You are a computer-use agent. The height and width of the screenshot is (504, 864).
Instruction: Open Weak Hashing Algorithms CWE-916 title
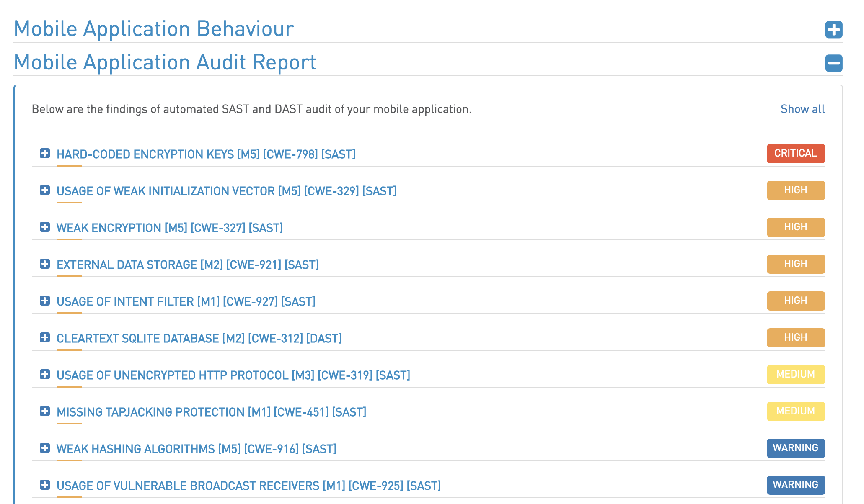click(197, 449)
